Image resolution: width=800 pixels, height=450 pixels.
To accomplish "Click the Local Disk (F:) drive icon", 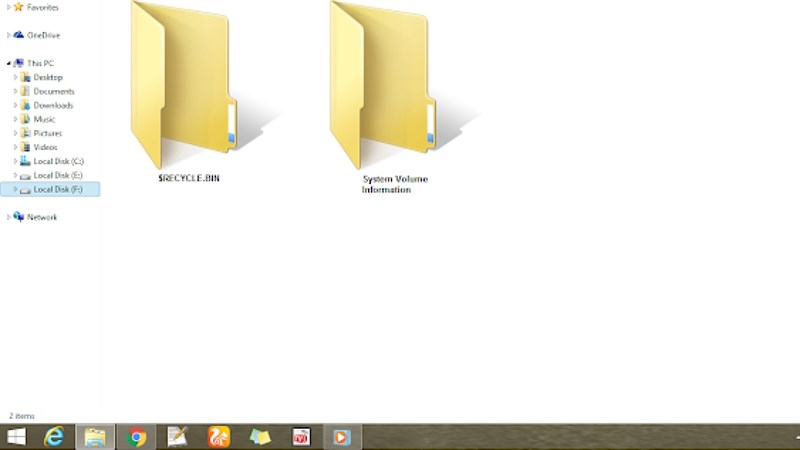I will click(25, 190).
